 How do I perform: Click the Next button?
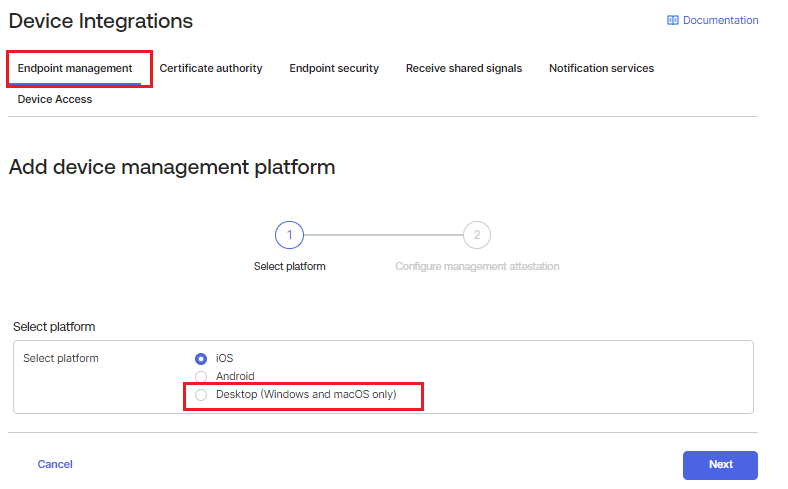click(720, 465)
